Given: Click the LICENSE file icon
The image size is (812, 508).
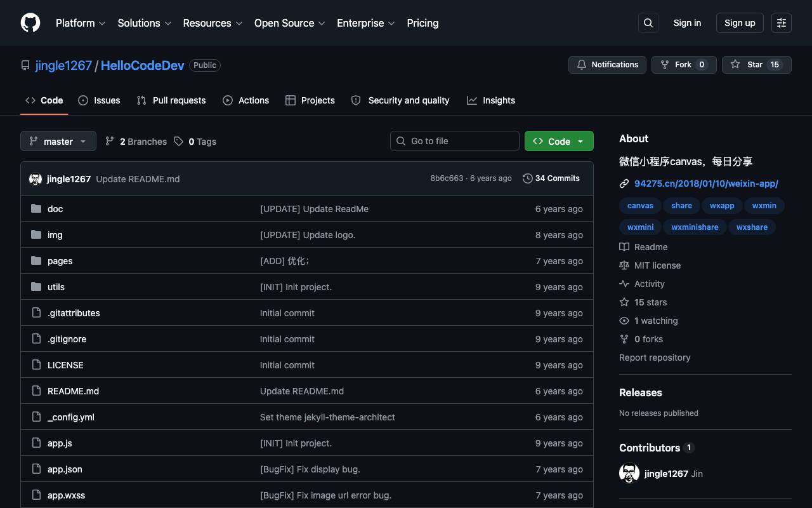Looking at the screenshot, I should coord(36,365).
